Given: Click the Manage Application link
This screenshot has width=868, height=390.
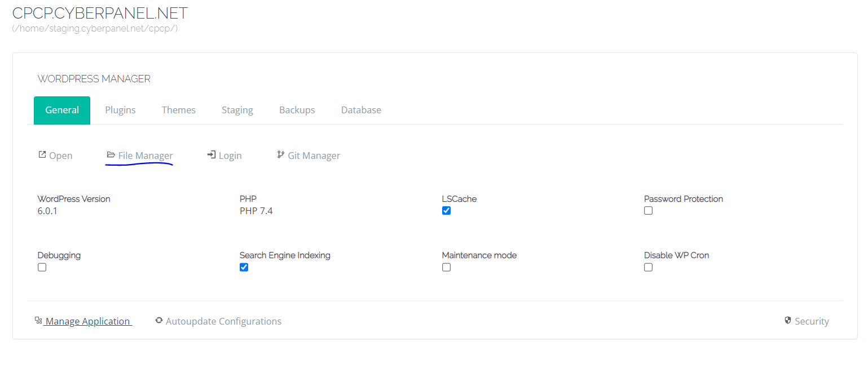Looking at the screenshot, I should pos(87,321).
